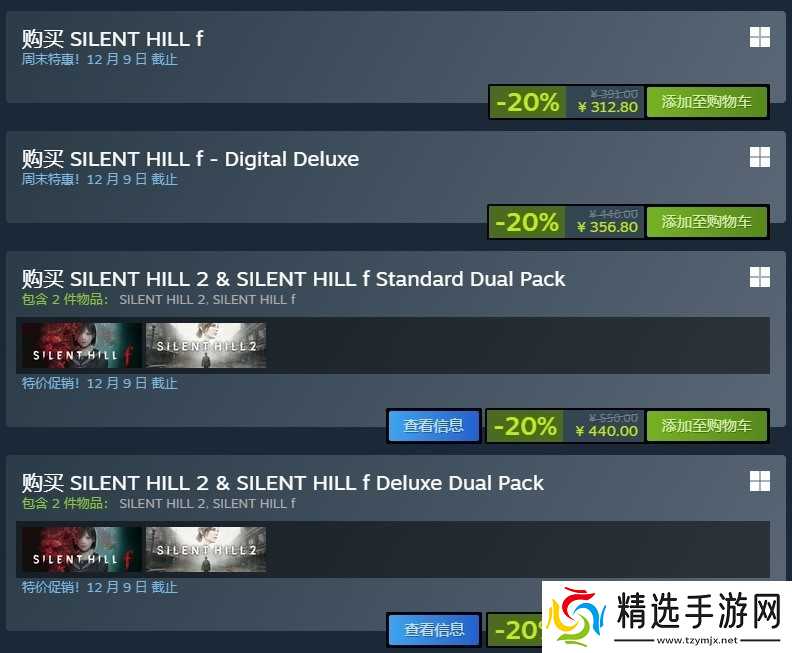Open SILENT HILL 2 thumbnail in Deluxe pack
Image resolution: width=792 pixels, height=653 pixels.
click(206, 549)
